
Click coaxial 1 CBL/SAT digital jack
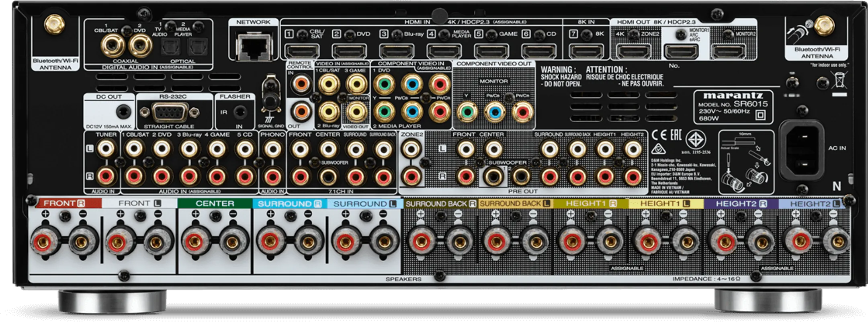tap(113, 45)
